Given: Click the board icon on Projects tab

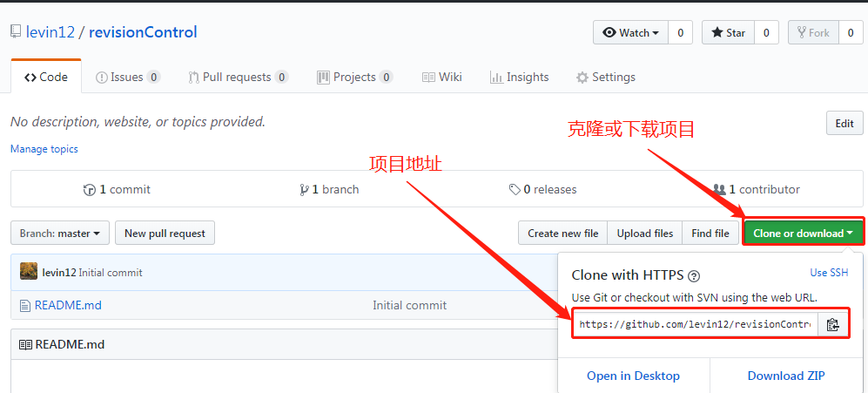Looking at the screenshot, I should [x=323, y=78].
